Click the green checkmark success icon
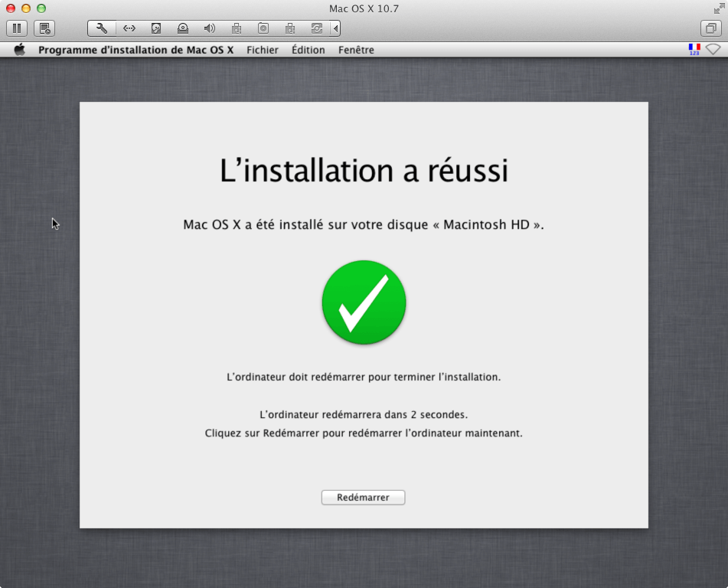The width and height of the screenshot is (728, 588). [364, 302]
